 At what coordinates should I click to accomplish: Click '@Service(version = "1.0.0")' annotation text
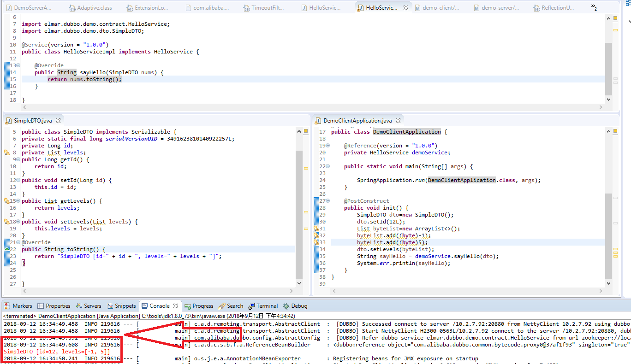(x=65, y=45)
